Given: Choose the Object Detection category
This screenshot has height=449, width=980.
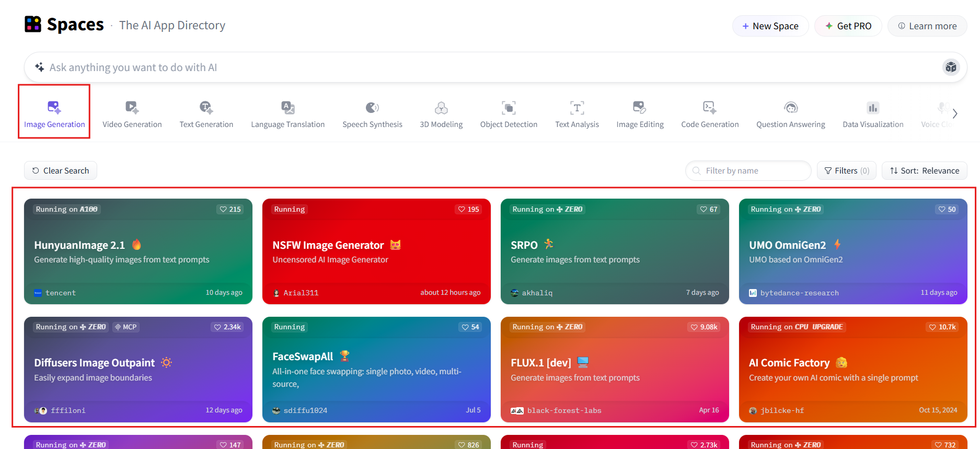Looking at the screenshot, I should click(x=509, y=114).
